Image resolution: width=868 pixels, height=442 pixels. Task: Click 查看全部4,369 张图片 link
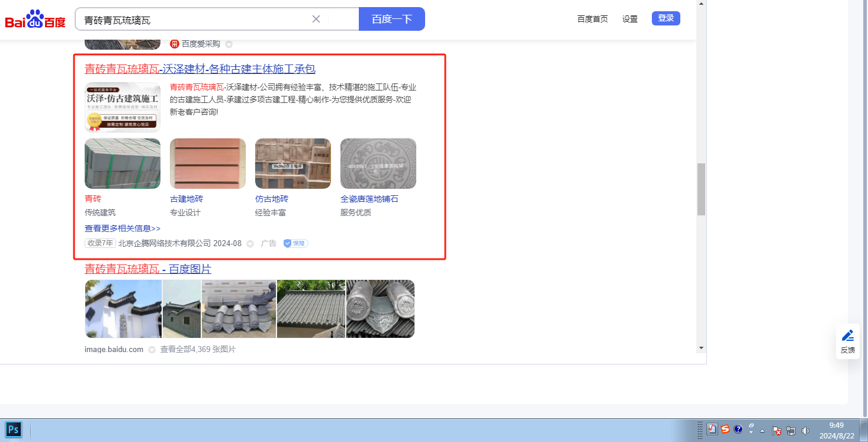(x=198, y=350)
